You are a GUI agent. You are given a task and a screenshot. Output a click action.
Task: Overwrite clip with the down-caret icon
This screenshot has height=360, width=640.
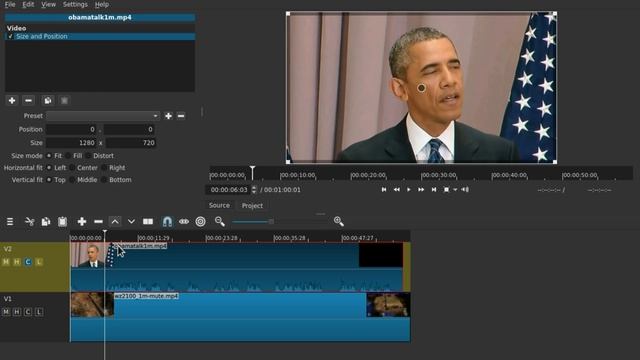pyautogui.click(x=131, y=222)
